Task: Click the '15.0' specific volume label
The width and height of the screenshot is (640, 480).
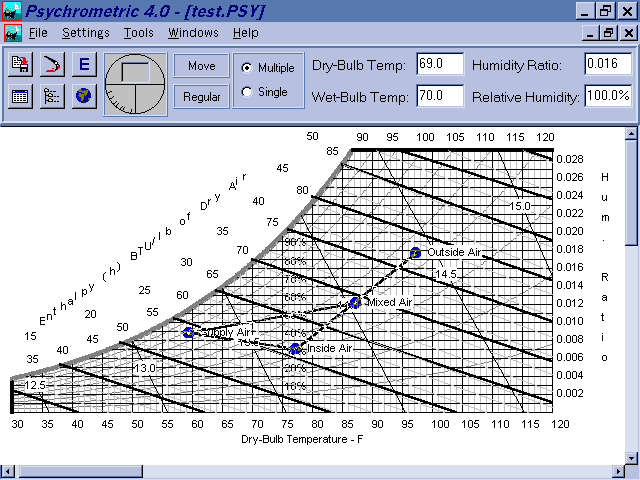Action: (520, 206)
